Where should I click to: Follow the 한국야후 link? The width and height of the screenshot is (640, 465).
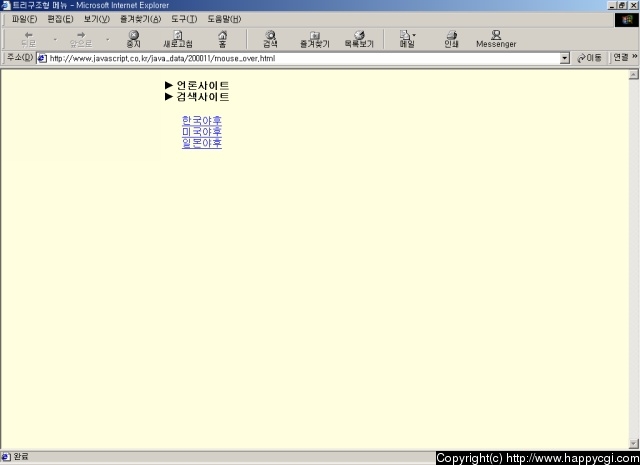(x=202, y=120)
